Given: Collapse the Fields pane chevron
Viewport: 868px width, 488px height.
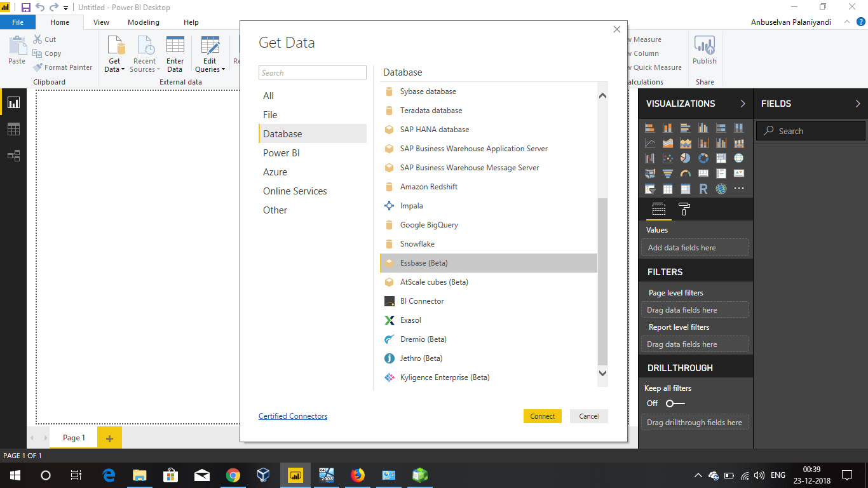Looking at the screenshot, I should point(858,104).
